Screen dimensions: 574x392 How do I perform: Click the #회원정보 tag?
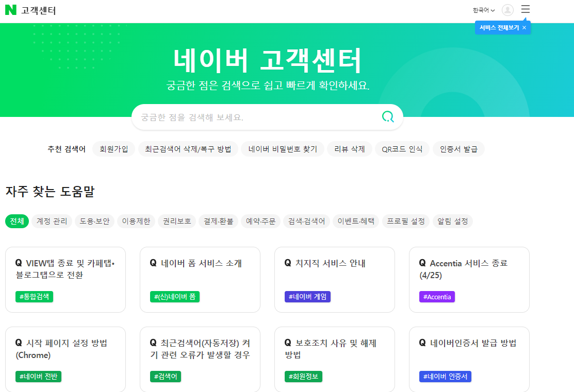(x=303, y=376)
